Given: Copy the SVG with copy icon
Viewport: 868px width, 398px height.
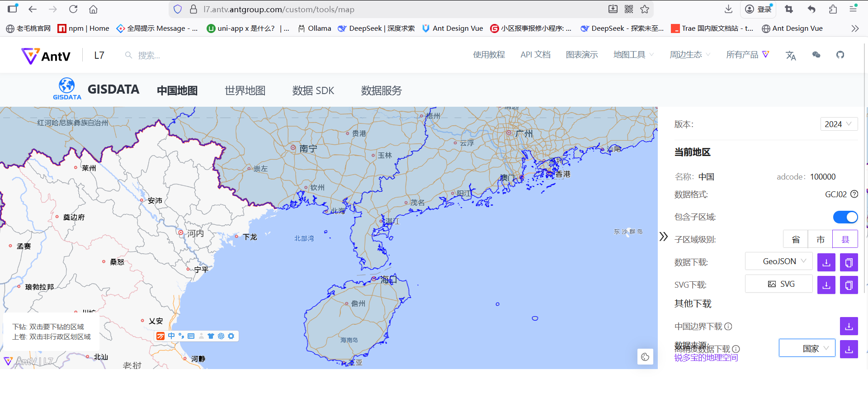Looking at the screenshot, I should 849,284.
